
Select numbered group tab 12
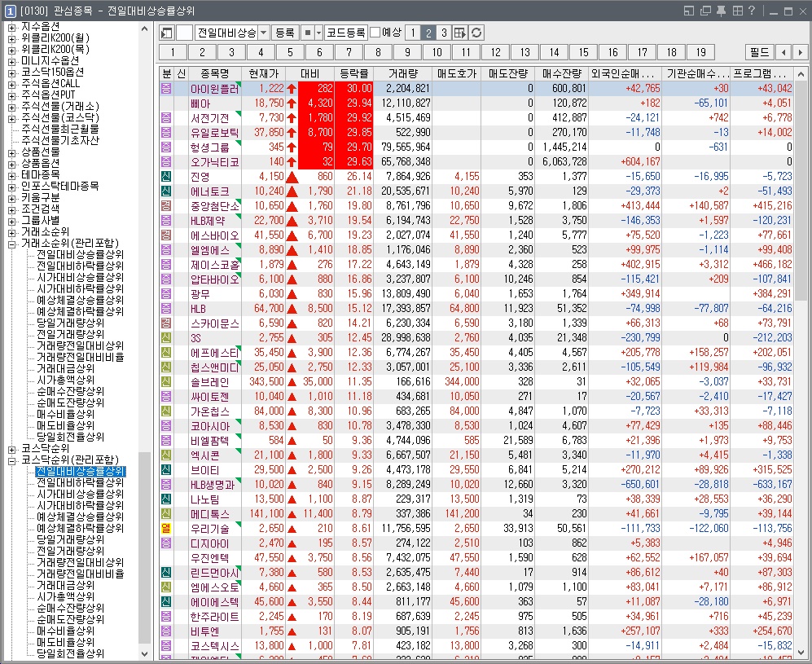[496, 52]
